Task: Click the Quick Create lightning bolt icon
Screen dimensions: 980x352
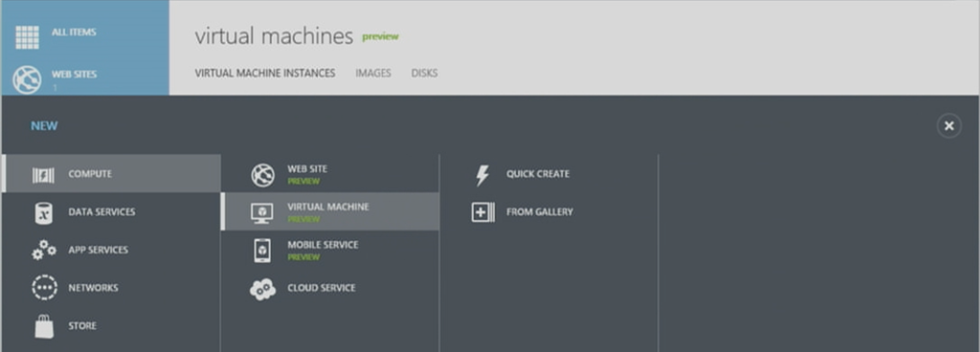Action: (482, 175)
